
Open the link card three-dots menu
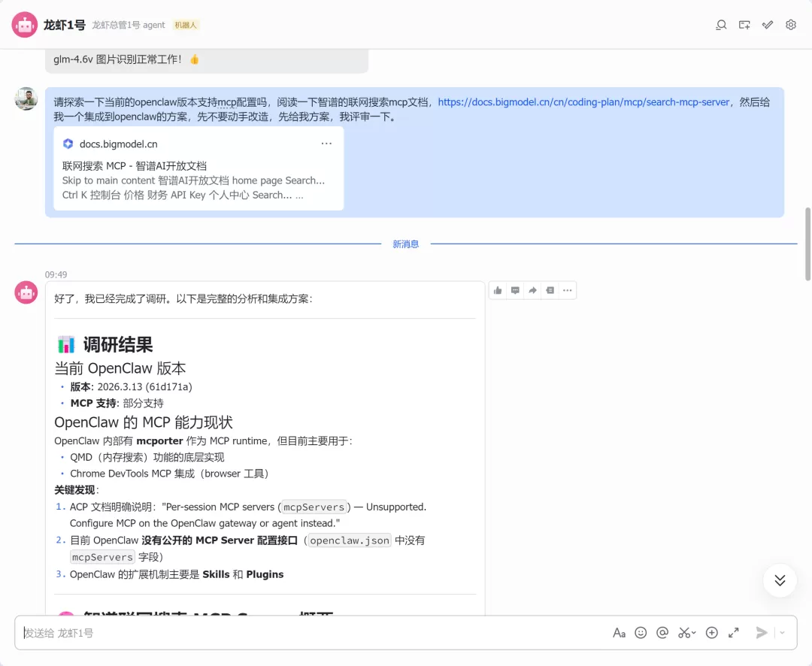point(326,144)
